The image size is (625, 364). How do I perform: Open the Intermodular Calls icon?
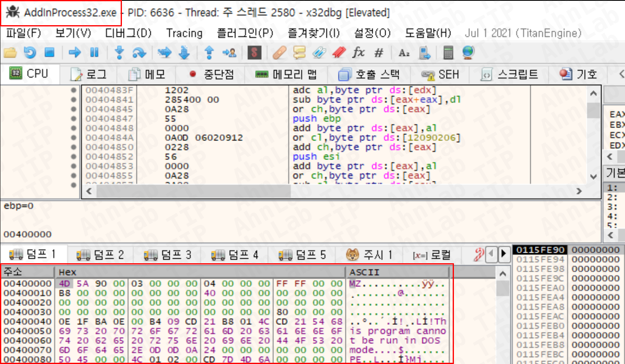click(x=424, y=52)
